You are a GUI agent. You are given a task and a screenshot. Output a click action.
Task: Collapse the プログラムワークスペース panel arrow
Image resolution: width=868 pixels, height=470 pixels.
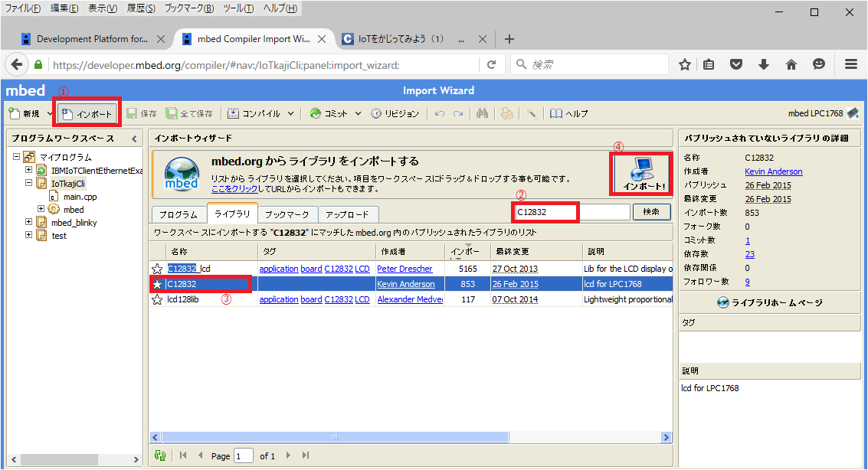tap(134, 139)
